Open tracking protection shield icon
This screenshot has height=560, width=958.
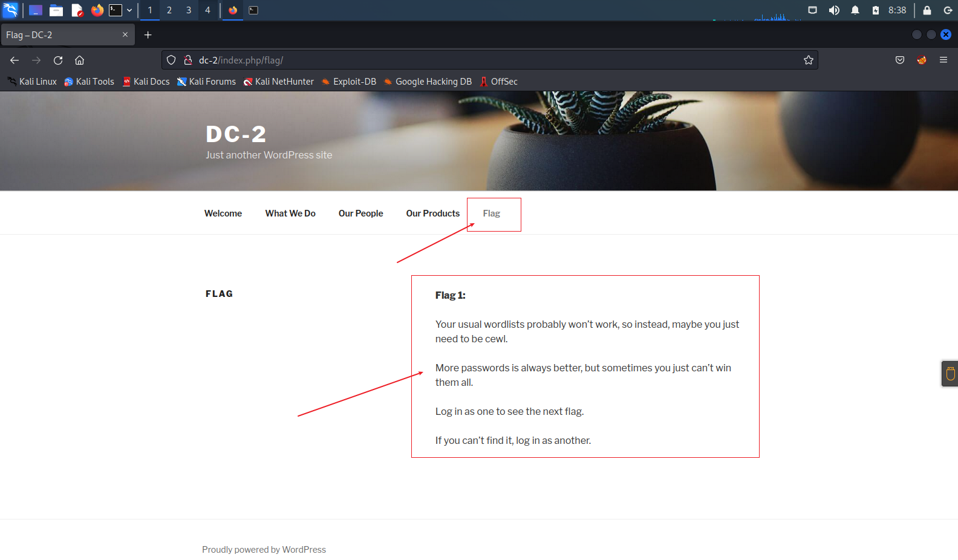171,60
